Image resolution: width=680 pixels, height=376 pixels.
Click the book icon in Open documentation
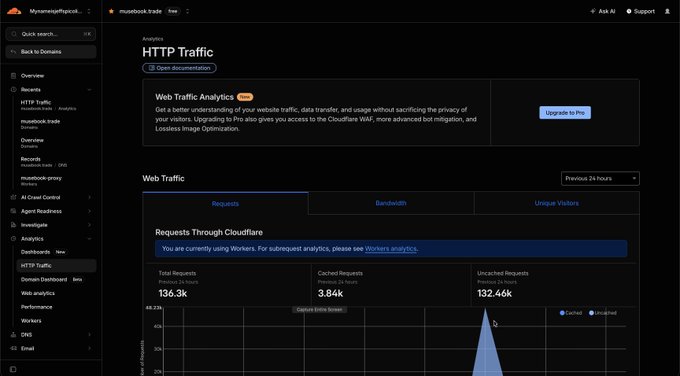151,68
